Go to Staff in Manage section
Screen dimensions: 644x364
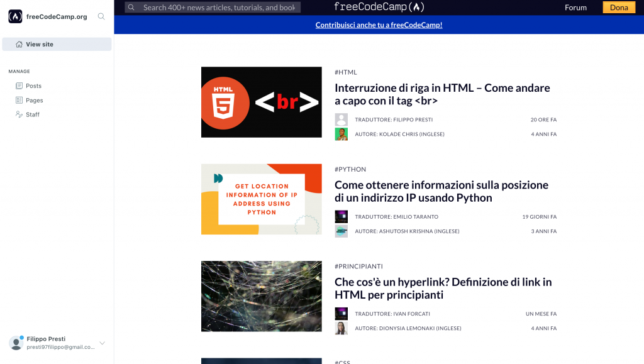tap(33, 114)
